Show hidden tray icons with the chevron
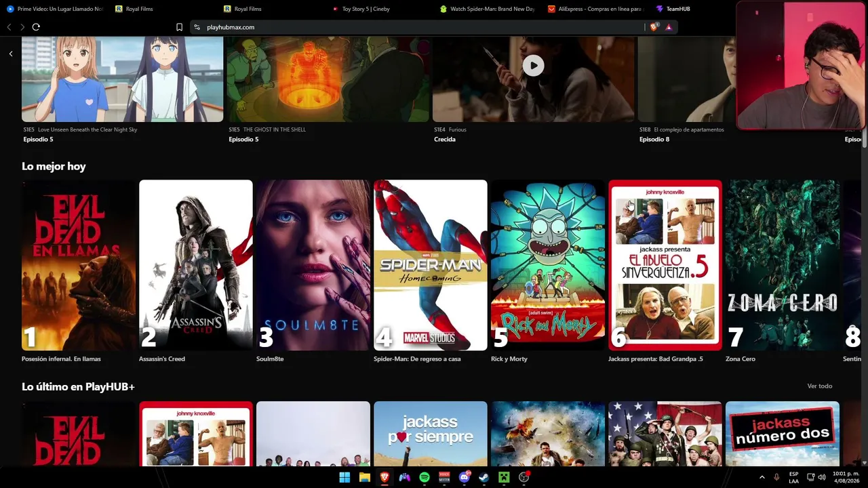Screen dimensions: 868x488 (762, 477)
